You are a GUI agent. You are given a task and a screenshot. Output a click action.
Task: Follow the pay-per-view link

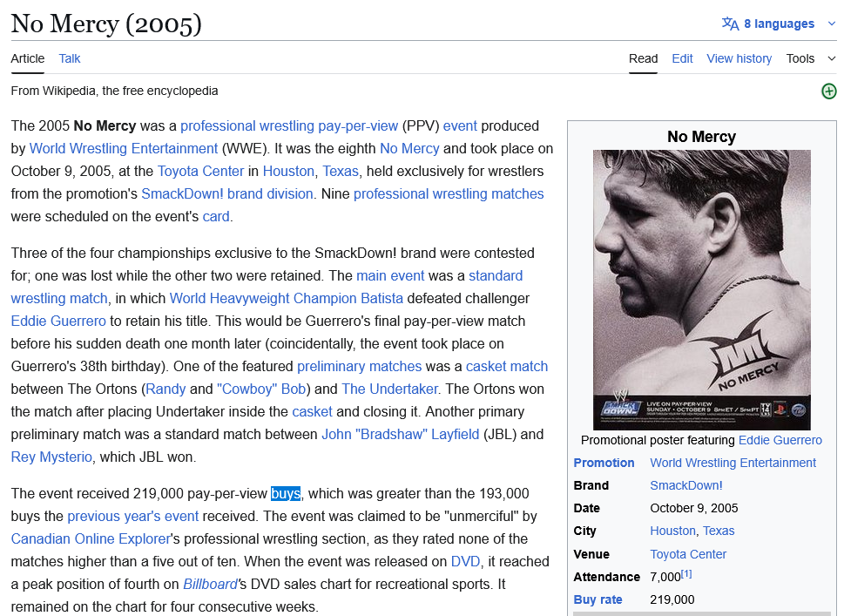coord(358,126)
